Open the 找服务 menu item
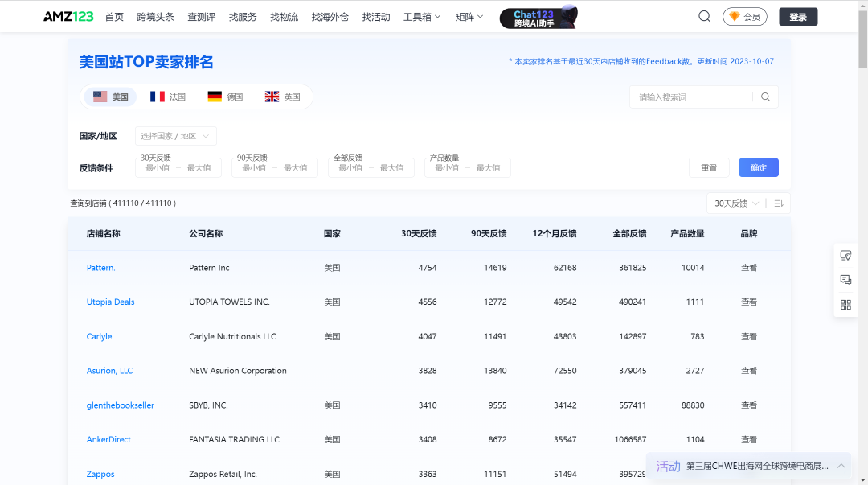This screenshot has width=868, height=485. point(243,17)
